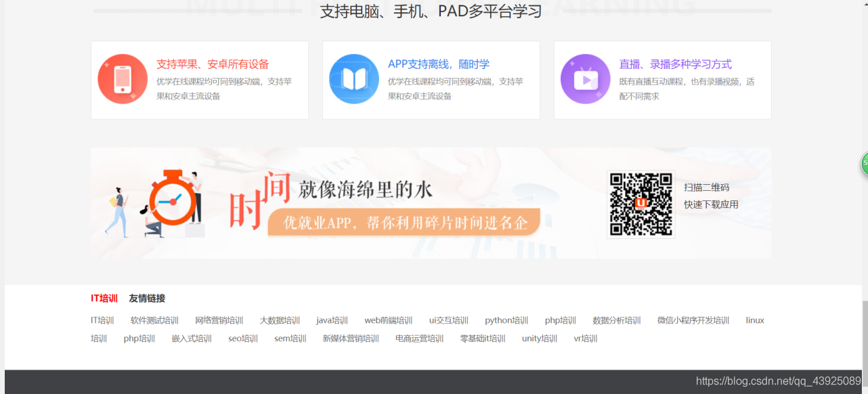This screenshot has width=868, height=394.
Task: Open the web前端培训 link
Action: [x=389, y=321]
